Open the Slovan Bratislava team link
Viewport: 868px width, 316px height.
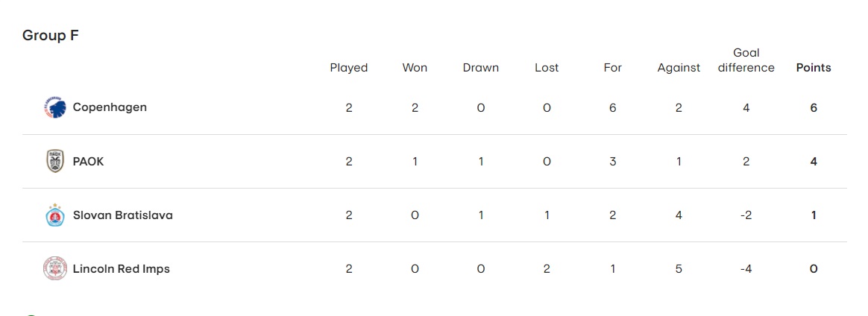tap(123, 215)
